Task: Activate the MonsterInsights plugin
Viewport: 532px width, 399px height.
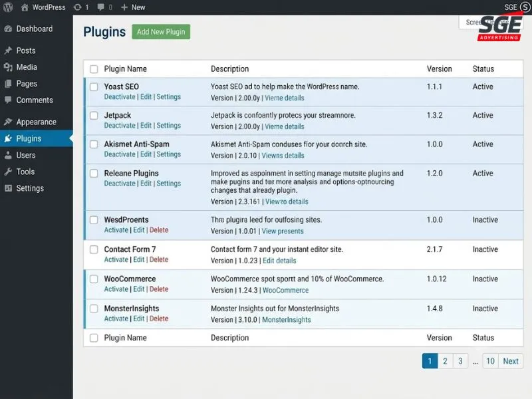Action: [116, 319]
